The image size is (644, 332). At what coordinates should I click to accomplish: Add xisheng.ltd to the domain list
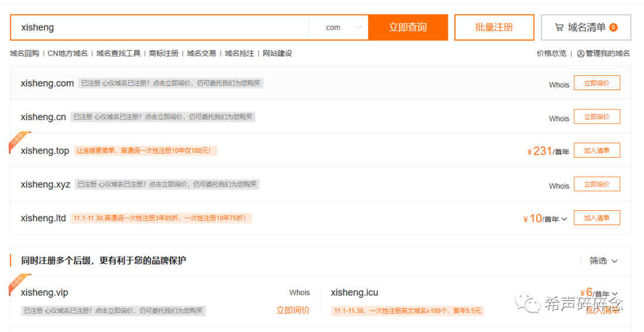pos(596,218)
